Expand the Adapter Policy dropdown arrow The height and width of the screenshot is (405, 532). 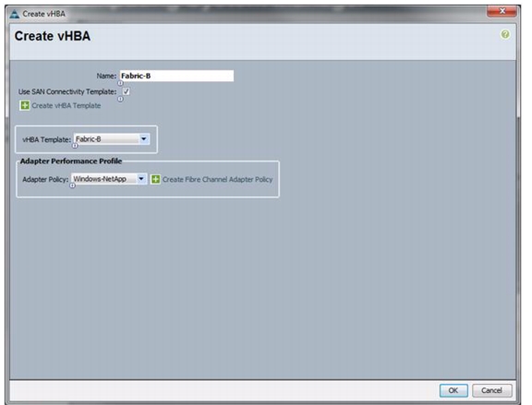pyautogui.click(x=141, y=179)
